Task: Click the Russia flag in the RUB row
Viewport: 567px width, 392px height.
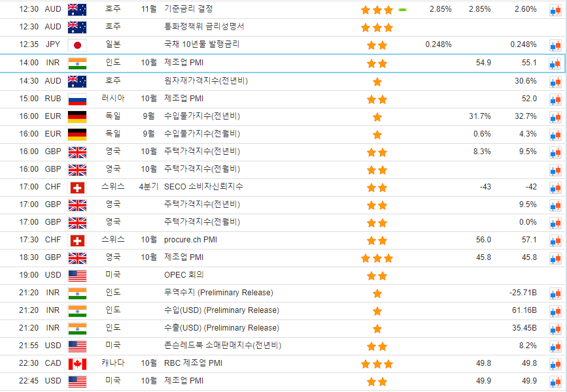Action: [77, 99]
